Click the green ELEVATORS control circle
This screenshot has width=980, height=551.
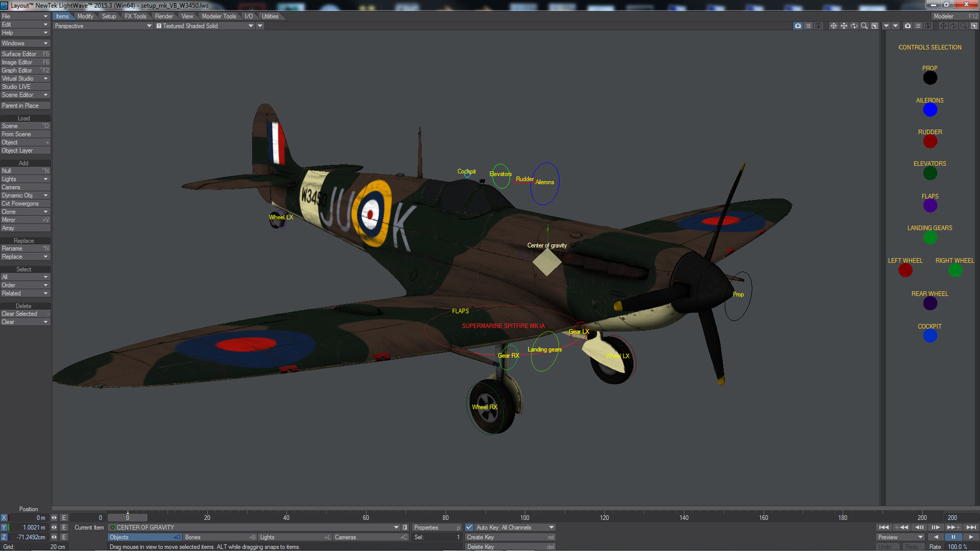930,173
